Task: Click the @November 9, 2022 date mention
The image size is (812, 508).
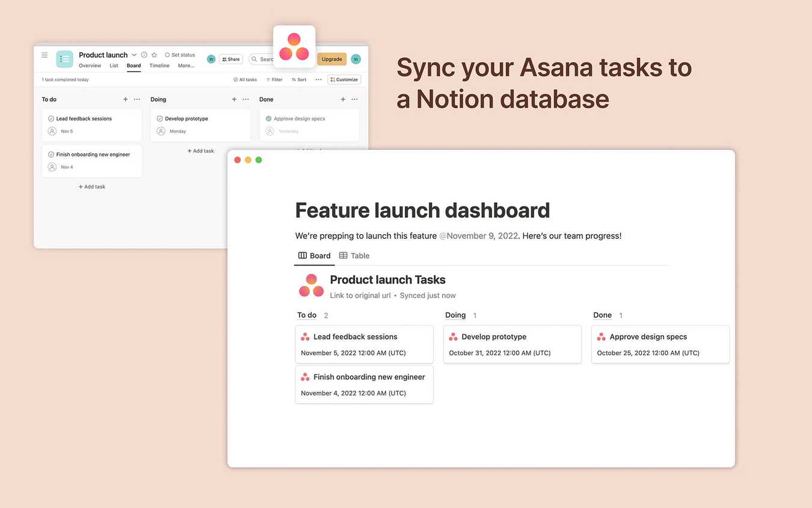Action: click(479, 236)
